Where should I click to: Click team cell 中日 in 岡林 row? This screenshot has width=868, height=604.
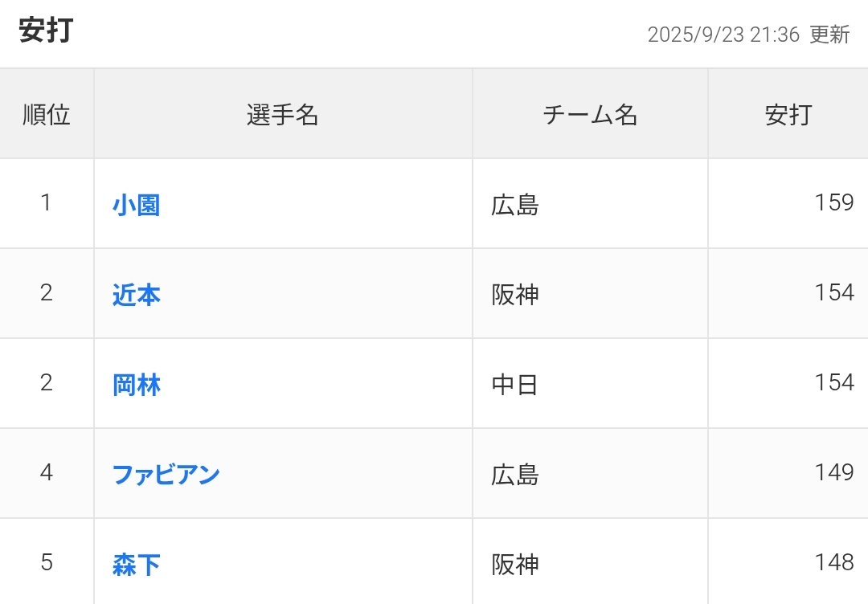(515, 386)
